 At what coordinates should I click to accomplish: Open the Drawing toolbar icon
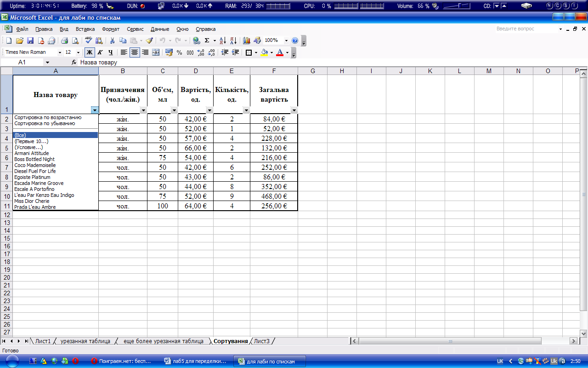tap(257, 40)
